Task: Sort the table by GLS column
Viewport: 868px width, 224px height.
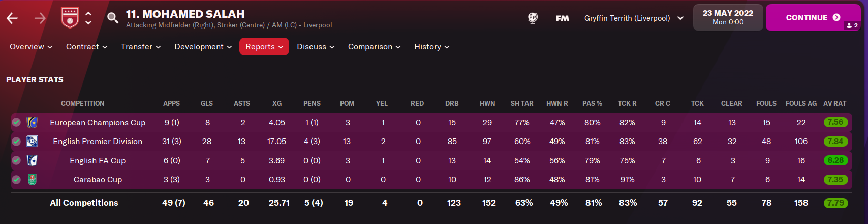Action: point(207,103)
